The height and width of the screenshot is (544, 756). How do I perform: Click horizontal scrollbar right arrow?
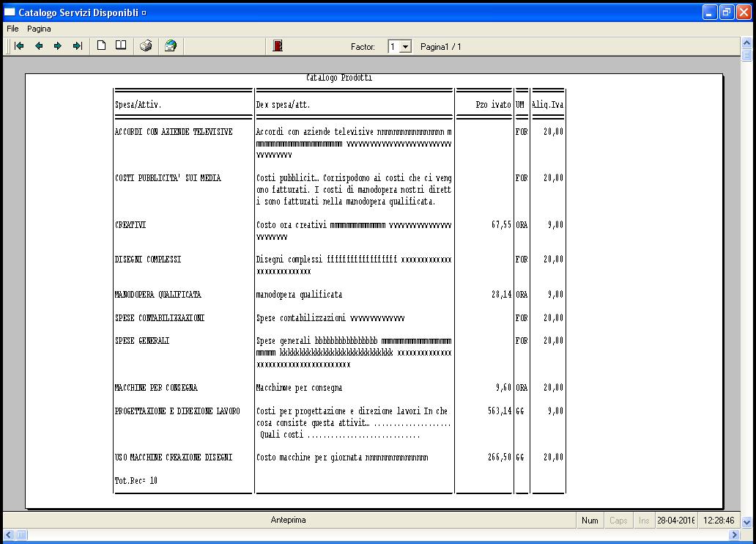pos(734,534)
